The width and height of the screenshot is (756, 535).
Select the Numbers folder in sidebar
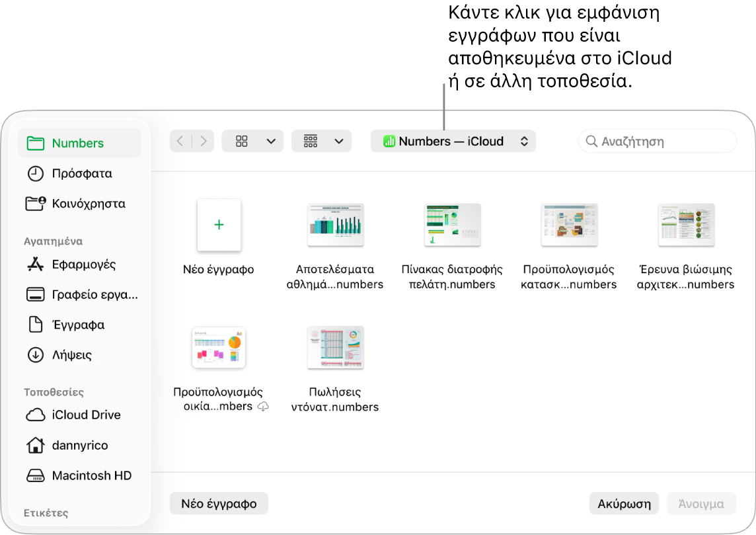point(79,144)
